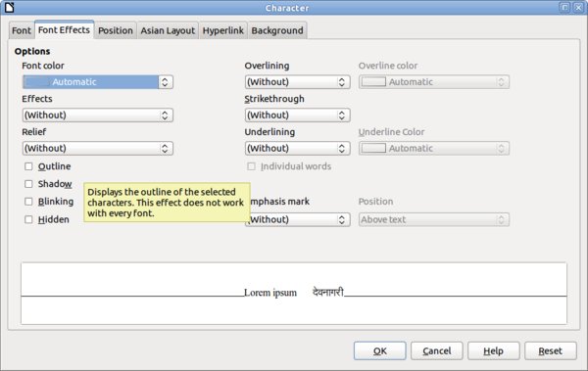Open the Overlining dropdown
The width and height of the screenshot is (588, 371).
tap(298, 82)
